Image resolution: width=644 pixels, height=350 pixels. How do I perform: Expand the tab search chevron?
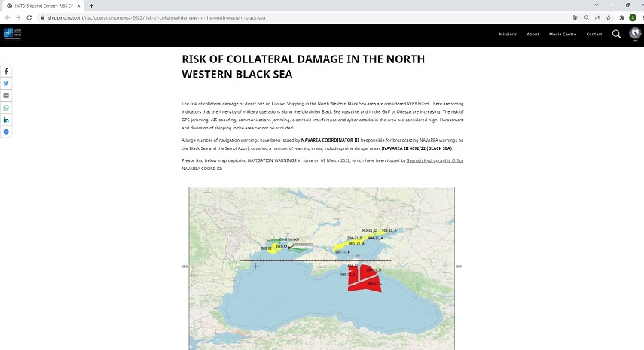pyautogui.click(x=597, y=5)
